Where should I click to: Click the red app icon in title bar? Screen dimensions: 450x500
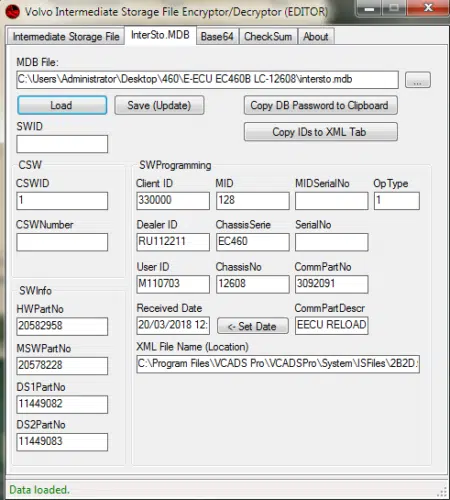click(12, 11)
